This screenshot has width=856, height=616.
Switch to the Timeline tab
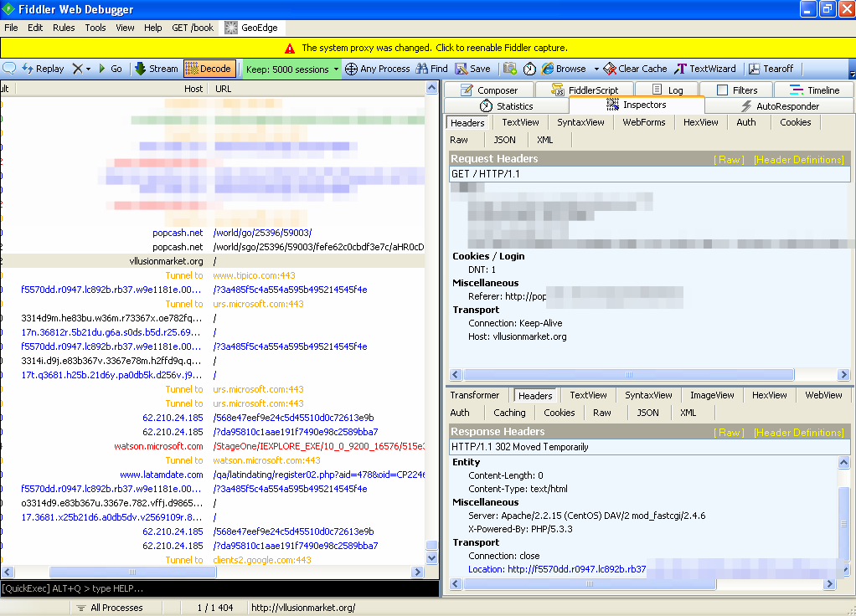click(814, 90)
